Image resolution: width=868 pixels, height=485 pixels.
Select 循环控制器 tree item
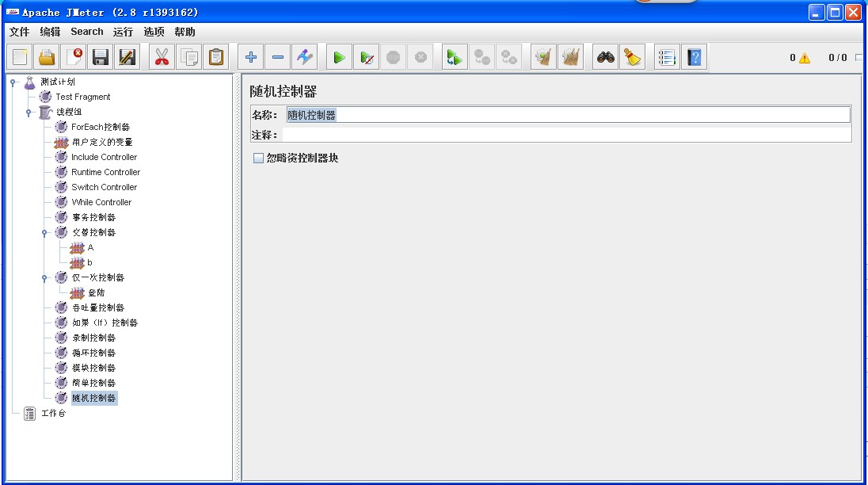93,353
